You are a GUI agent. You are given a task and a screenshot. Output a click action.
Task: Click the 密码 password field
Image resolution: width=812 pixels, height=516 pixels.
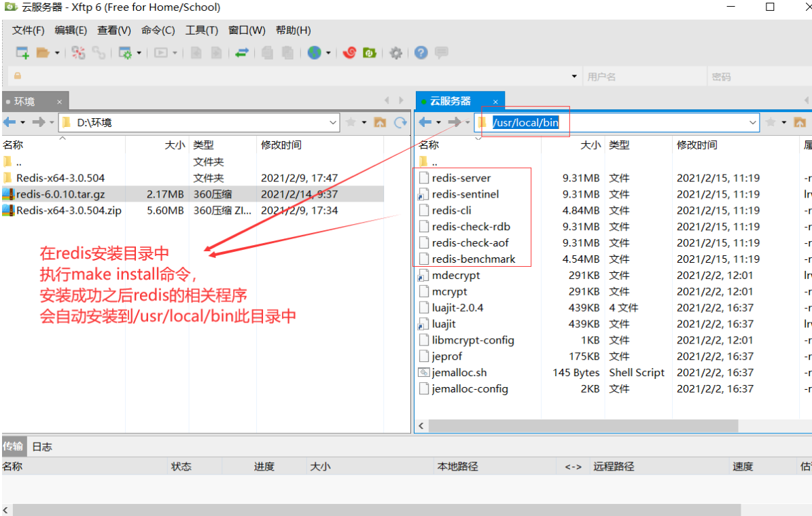[760, 77]
